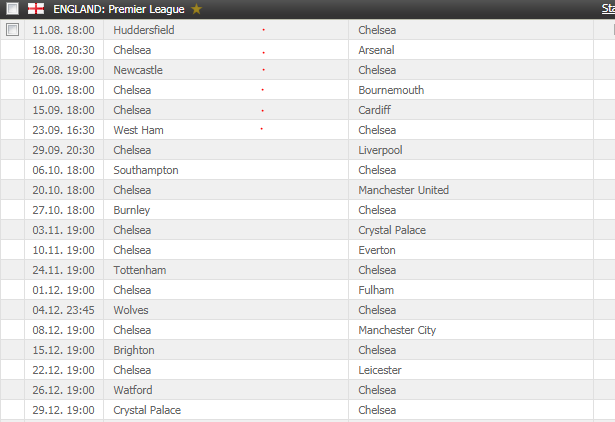Tick the Huddersfield vs Chelsea match checkbox

coord(12,29)
